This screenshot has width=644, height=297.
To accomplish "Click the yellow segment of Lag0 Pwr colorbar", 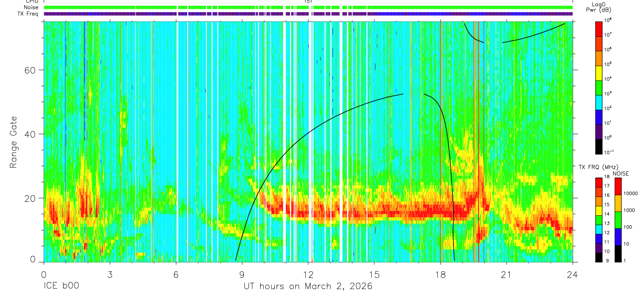I will pos(598,72).
